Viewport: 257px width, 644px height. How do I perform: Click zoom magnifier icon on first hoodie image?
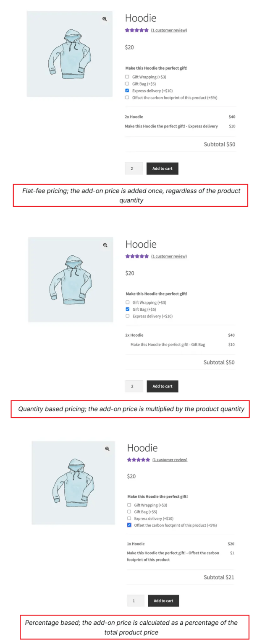tap(105, 19)
